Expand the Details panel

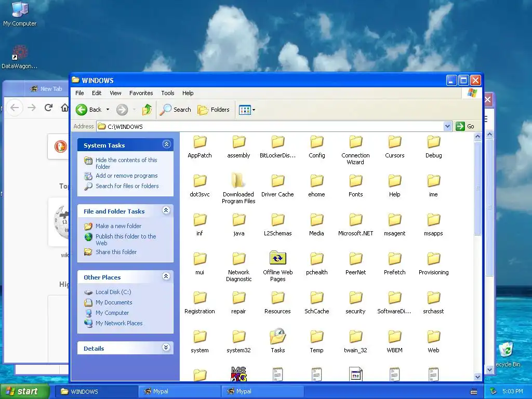click(x=166, y=348)
